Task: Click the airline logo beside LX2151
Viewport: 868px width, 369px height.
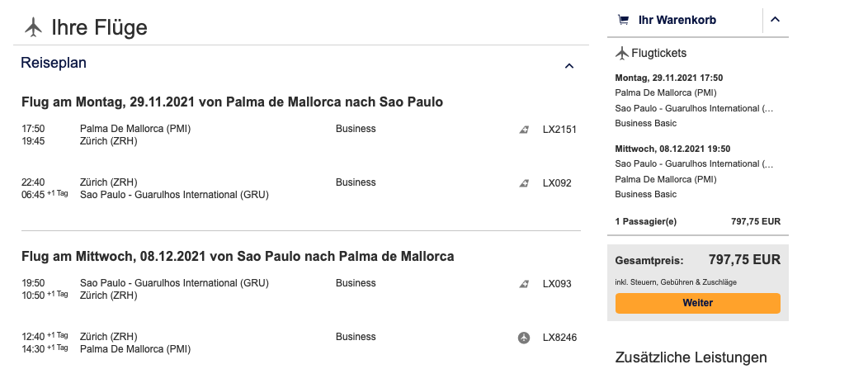Action: [523, 129]
